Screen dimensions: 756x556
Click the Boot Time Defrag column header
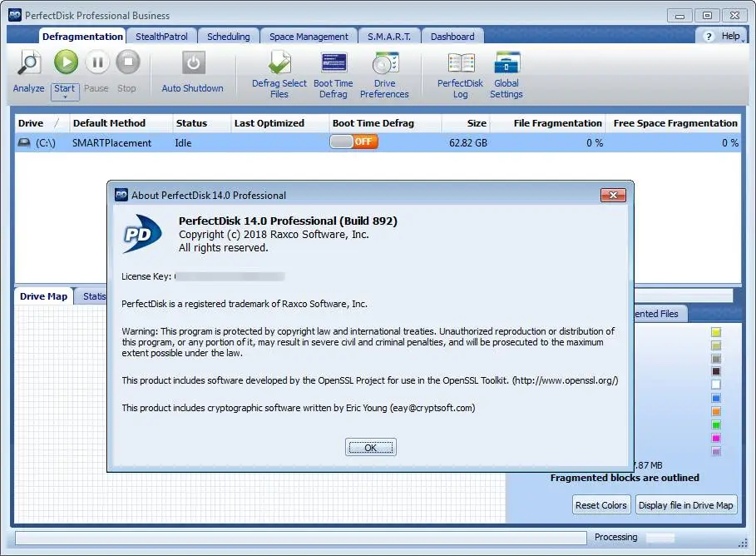385,123
